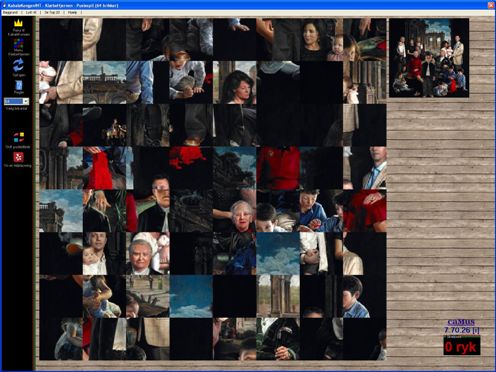Open the blue rules page icon
This screenshot has height=372, width=496.
pos(19,85)
